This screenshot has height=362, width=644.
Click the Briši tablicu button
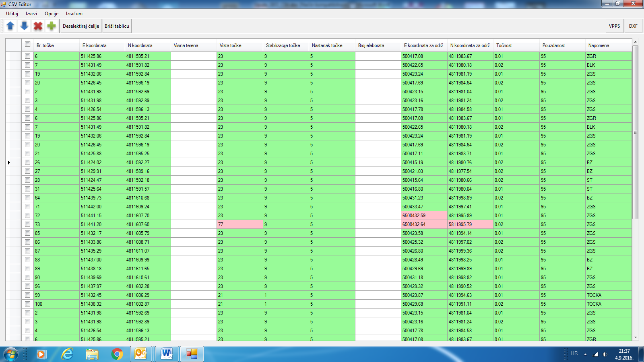(x=117, y=26)
